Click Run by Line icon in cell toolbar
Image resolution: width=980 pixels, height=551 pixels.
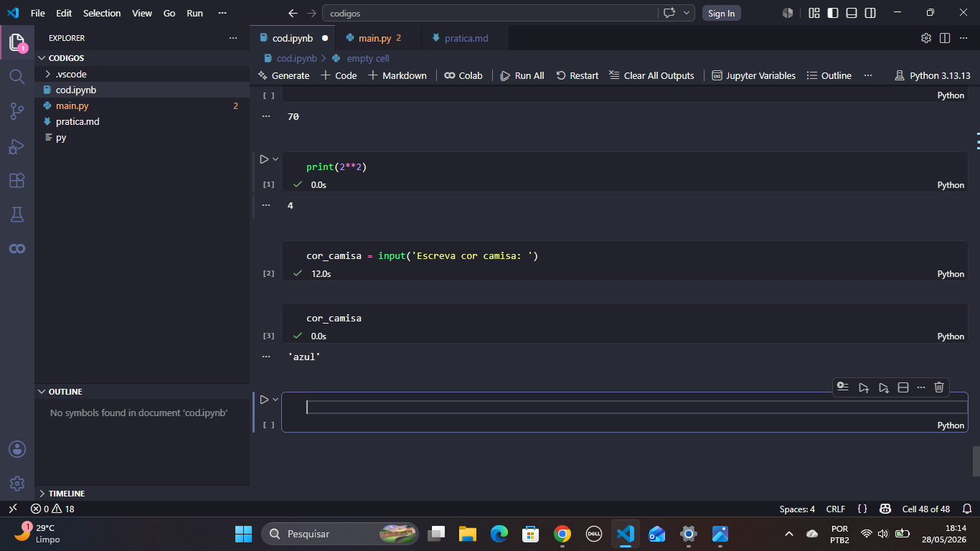click(x=843, y=387)
